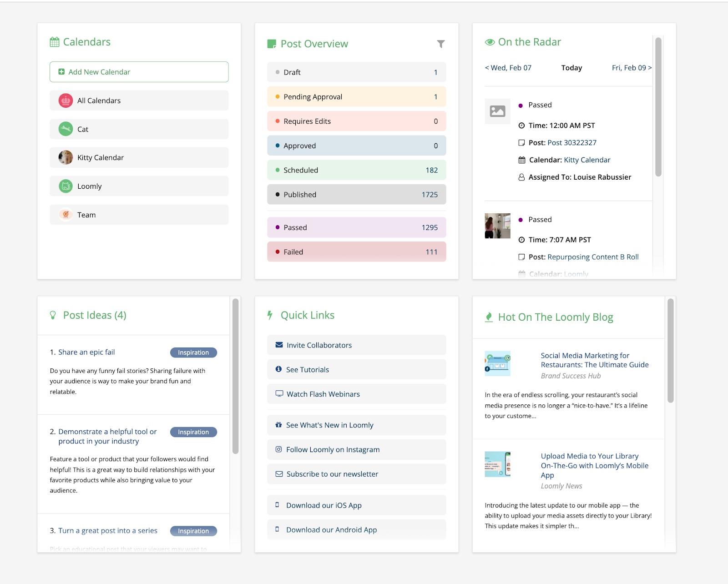Click the restaurant article thumbnail image
This screenshot has width=728, height=584.
click(497, 363)
